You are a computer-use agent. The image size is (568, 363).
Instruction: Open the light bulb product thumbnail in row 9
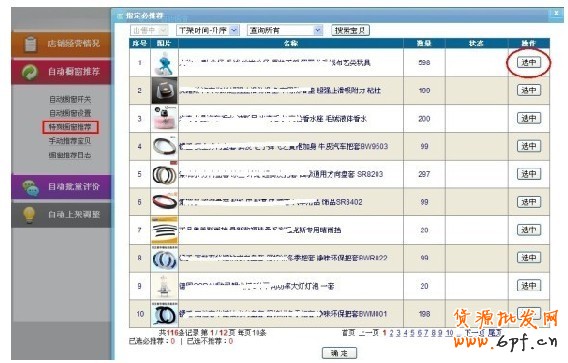[164, 286]
